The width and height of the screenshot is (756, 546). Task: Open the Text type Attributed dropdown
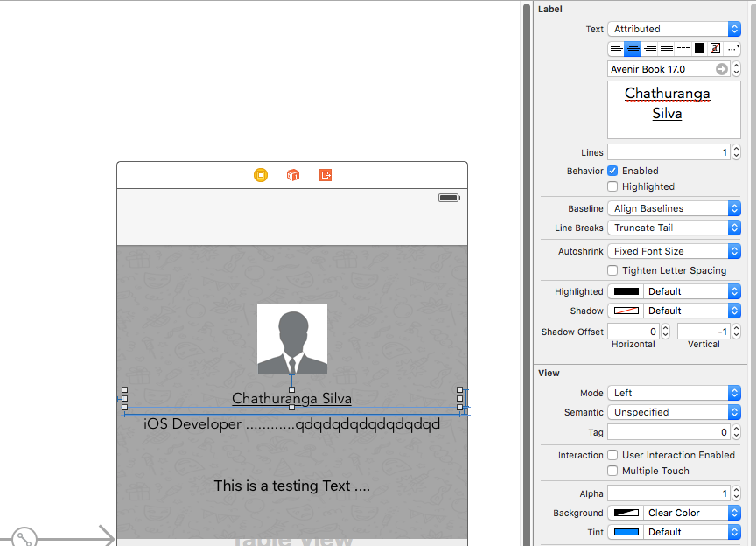pyautogui.click(x=674, y=29)
